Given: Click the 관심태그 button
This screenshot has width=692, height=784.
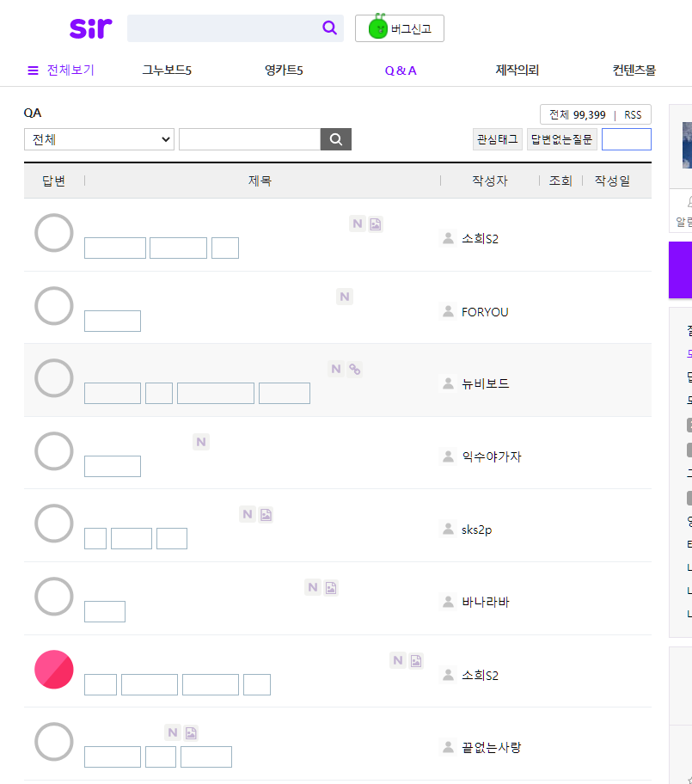Looking at the screenshot, I should tap(498, 139).
